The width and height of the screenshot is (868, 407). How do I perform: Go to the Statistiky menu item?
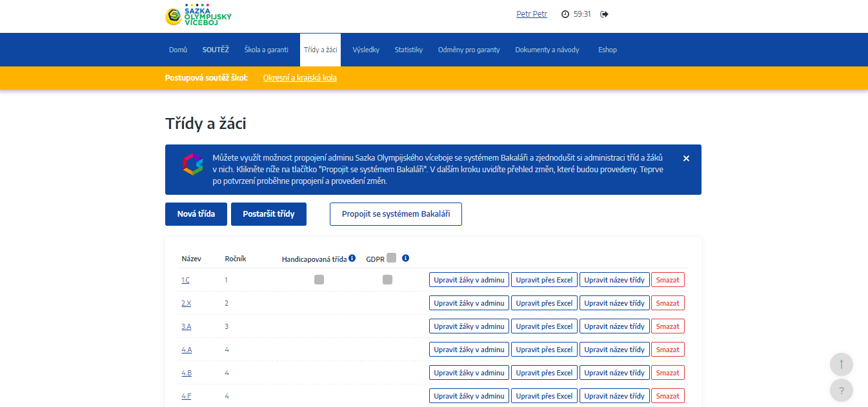coord(409,50)
